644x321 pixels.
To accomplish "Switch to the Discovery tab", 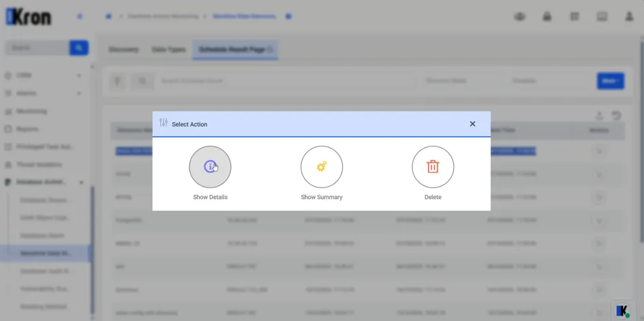I will click(x=123, y=50).
